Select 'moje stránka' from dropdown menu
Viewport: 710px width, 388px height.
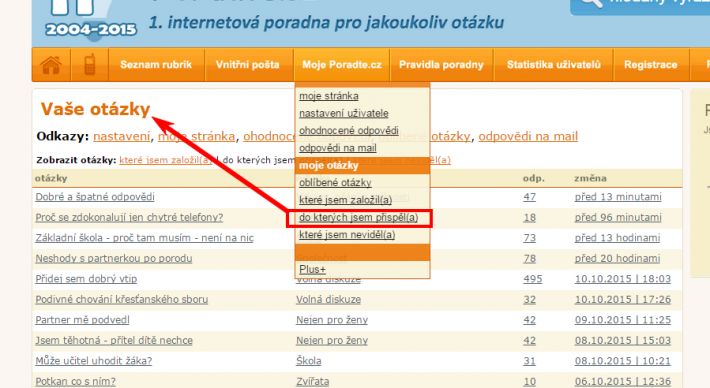pyautogui.click(x=329, y=96)
